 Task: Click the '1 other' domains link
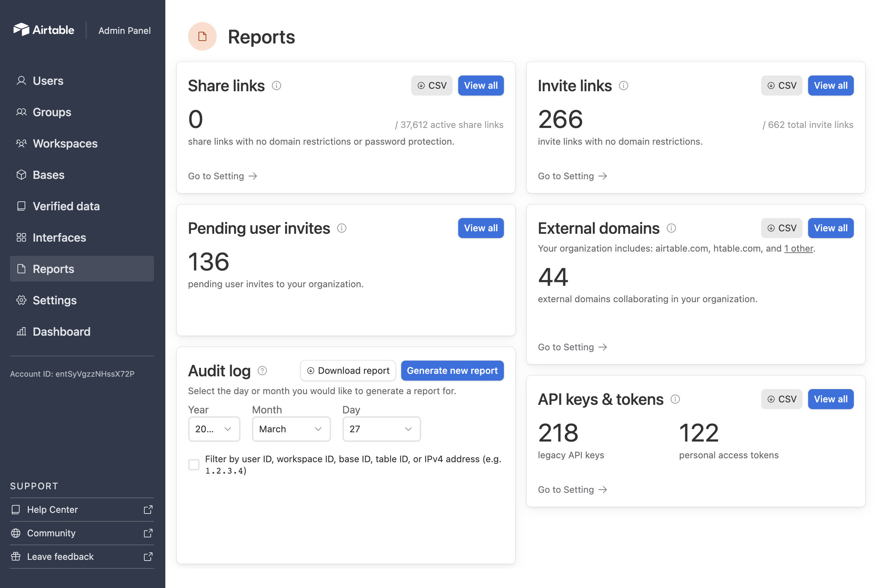[799, 248]
